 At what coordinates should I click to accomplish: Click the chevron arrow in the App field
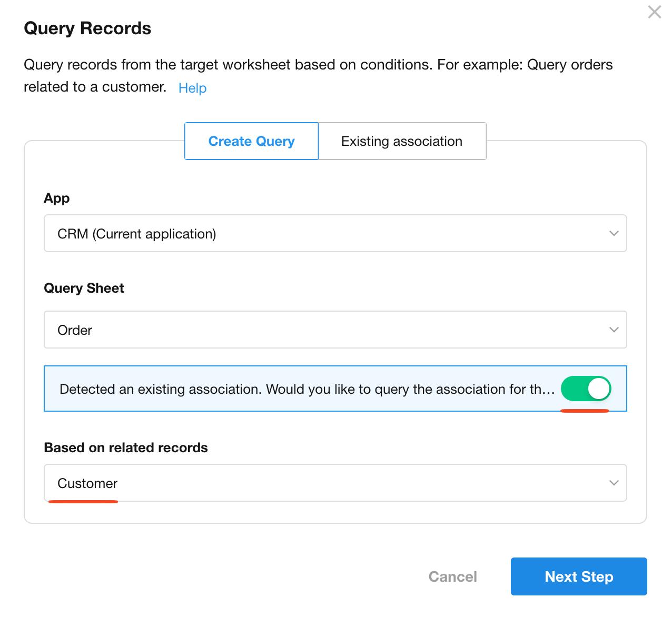[x=614, y=234]
